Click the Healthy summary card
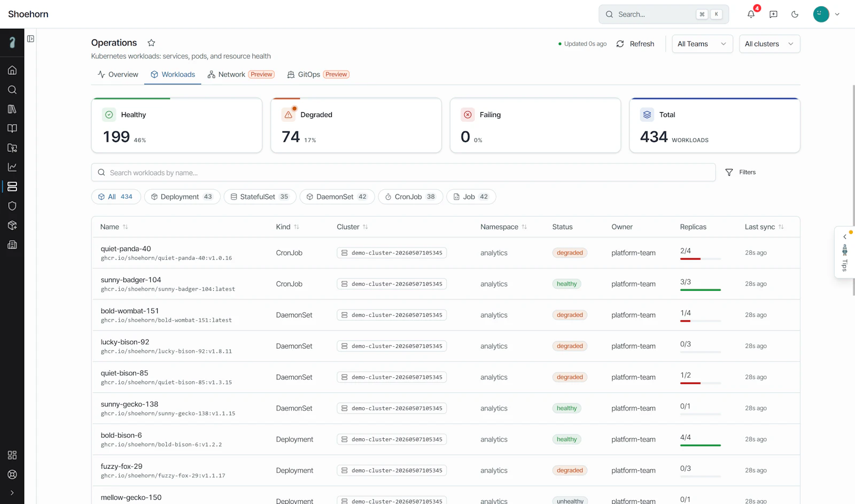The width and height of the screenshot is (855, 504). point(177,125)
